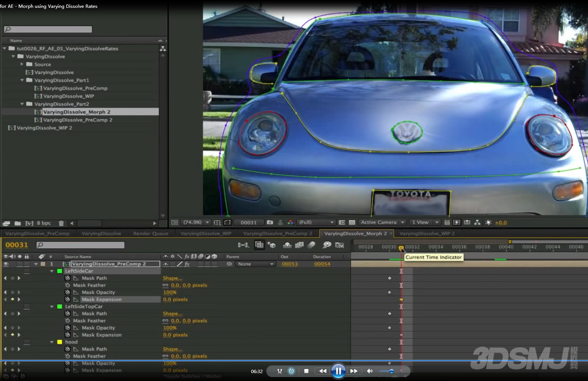Click the grid and guide options icon

[217, 222]
